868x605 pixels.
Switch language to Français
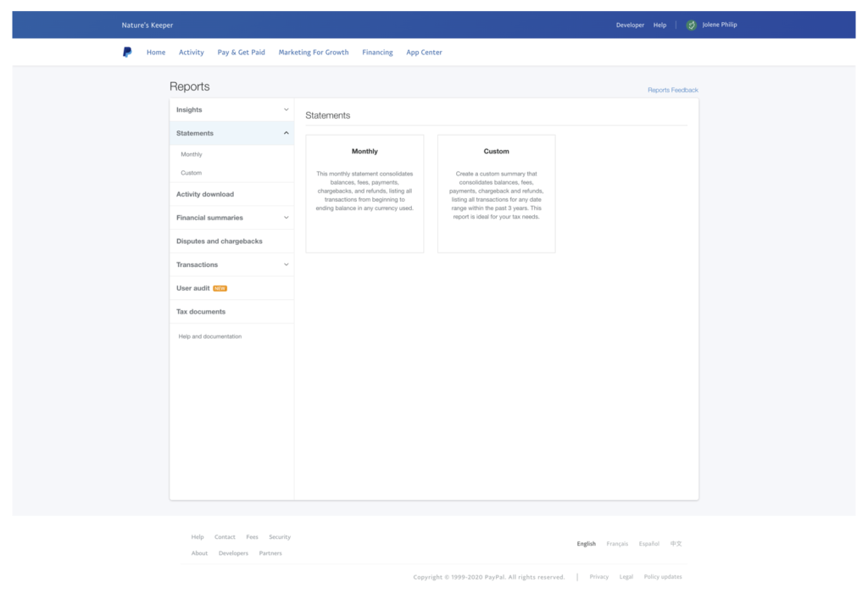(617, 543)
